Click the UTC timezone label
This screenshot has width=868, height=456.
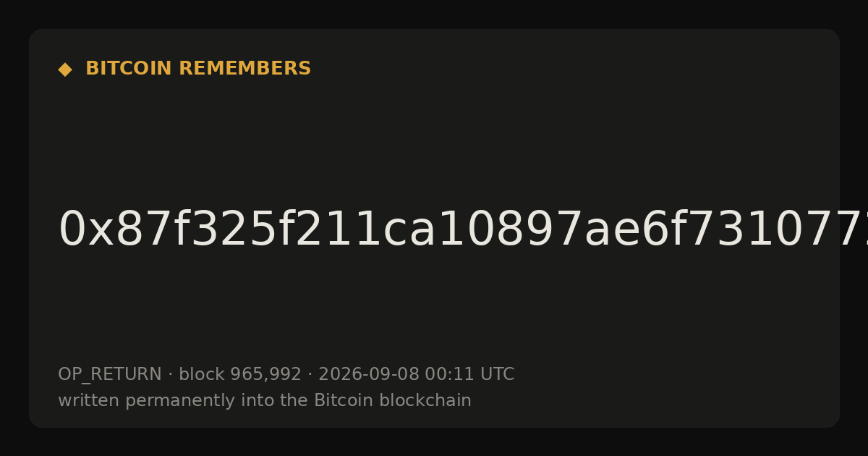[x=498, y=375]
